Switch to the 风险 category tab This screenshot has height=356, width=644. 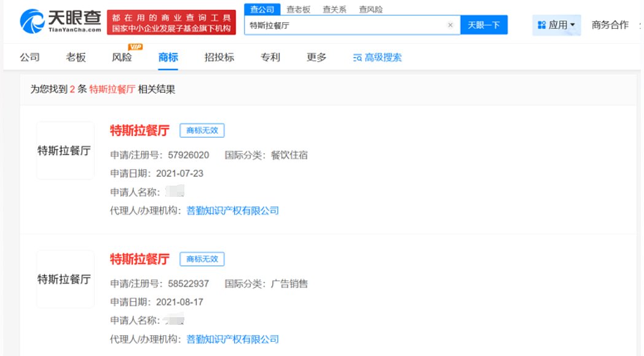(122, 57)
